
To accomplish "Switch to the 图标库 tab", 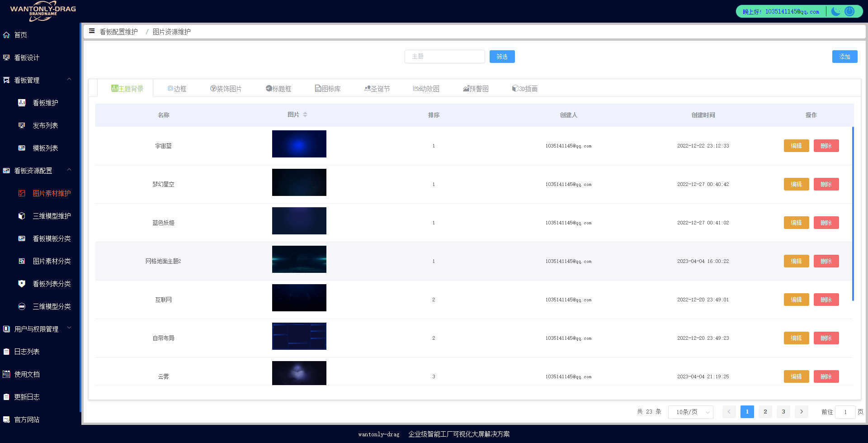I will 328,89.
